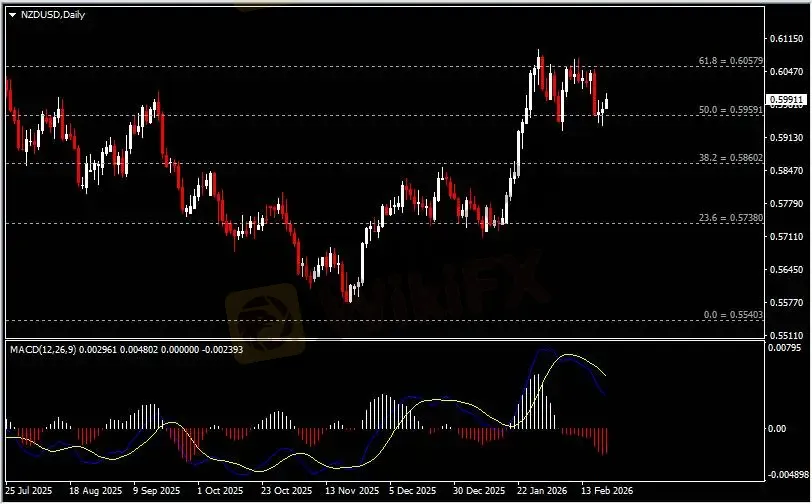Click the latest candlestick on the chart
The width and height of the screenshot is (812, 504).
(607, 101)
